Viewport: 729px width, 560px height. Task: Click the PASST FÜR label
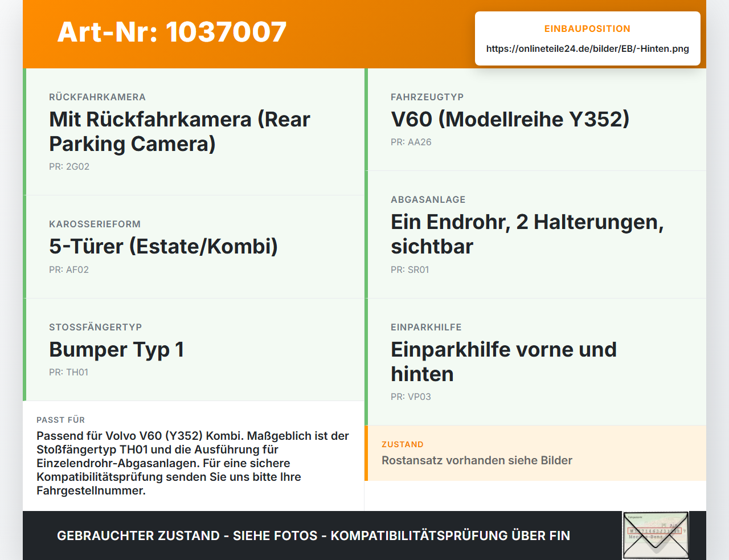pos(60,420)
